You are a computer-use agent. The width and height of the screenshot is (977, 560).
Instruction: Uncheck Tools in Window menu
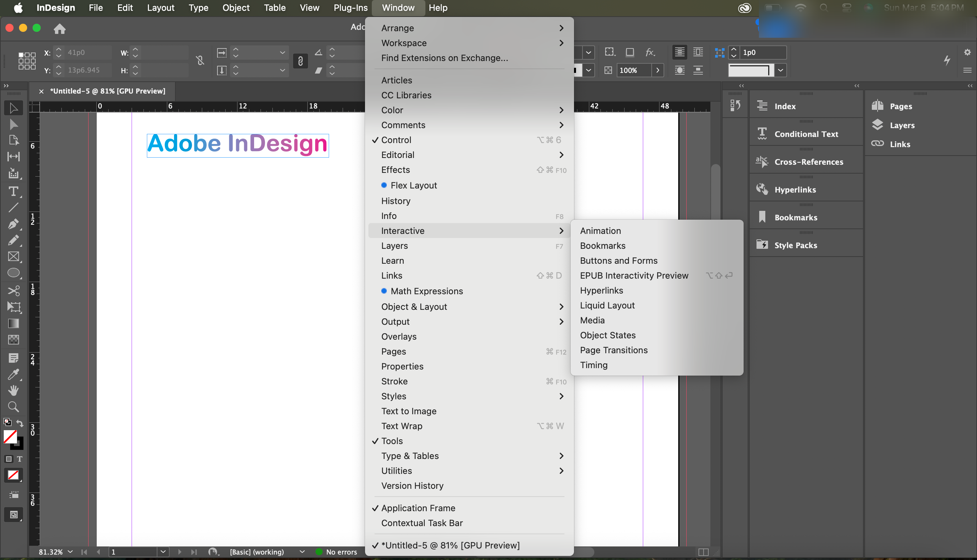[x=392, y=441]
